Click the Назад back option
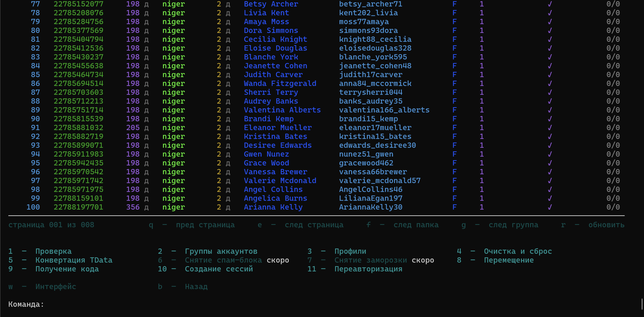 tap(196, 287)
